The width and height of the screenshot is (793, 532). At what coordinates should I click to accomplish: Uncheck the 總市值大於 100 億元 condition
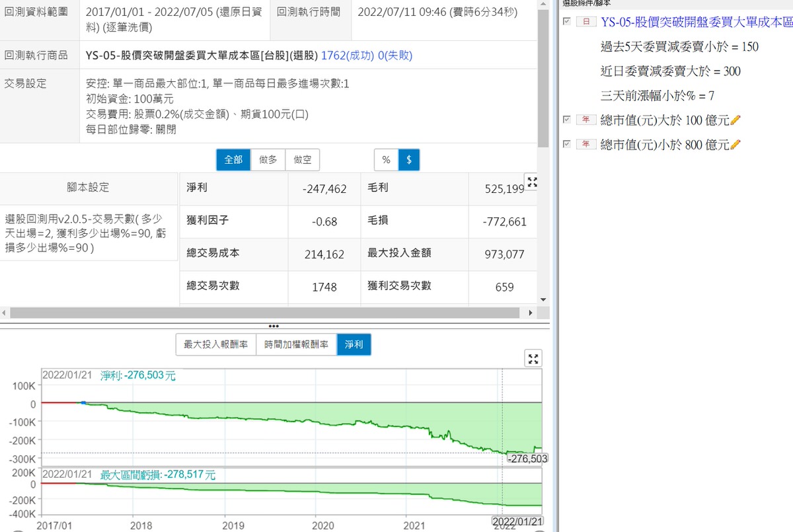[x=566, y=120]
